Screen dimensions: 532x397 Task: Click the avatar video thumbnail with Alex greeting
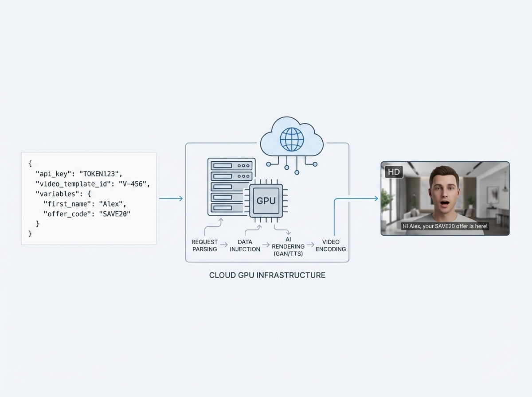tap(445, 198)
